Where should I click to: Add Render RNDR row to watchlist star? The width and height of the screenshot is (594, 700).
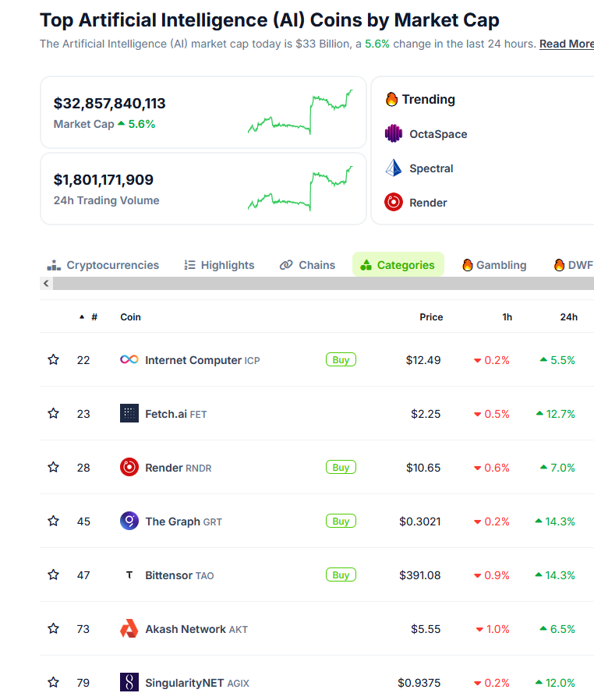[x=53, y=467]
